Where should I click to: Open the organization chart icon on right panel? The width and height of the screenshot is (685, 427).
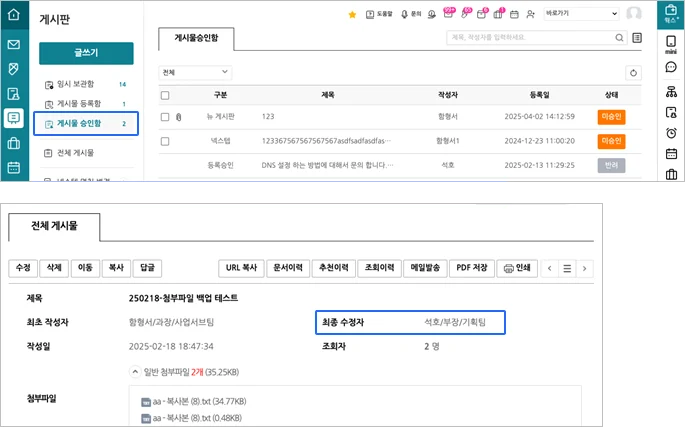671,91
